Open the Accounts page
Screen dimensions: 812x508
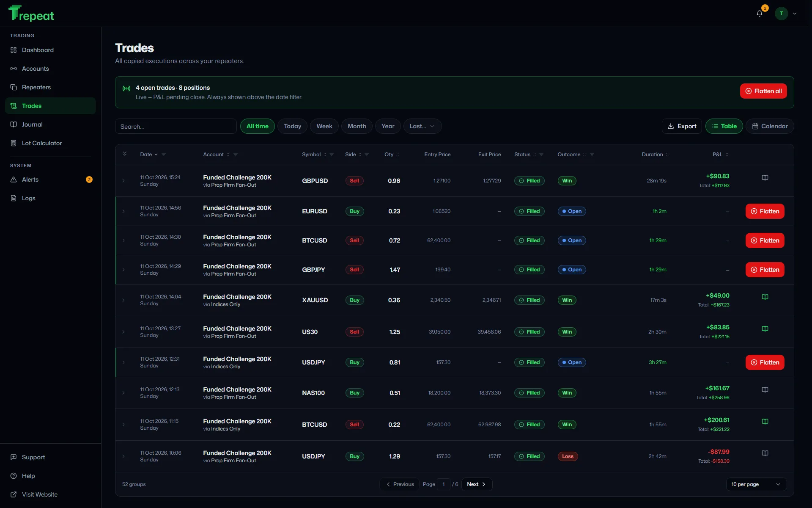pyautogui.click(x=50, y=69)
